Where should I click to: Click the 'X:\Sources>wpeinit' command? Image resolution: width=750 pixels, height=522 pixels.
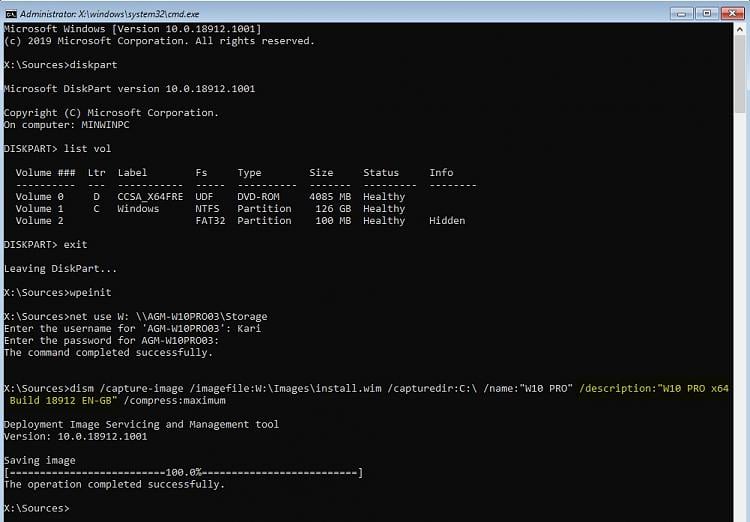(57, 292)
